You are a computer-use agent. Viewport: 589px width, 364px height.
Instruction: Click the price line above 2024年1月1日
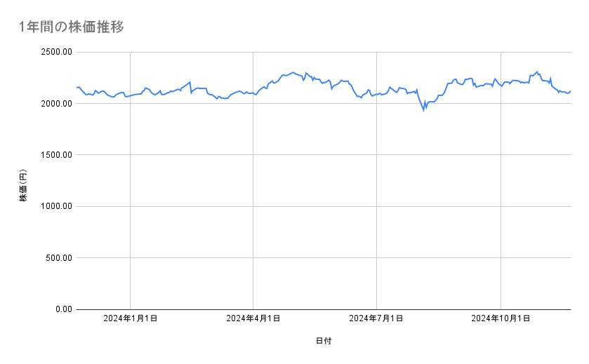[129, 95]
